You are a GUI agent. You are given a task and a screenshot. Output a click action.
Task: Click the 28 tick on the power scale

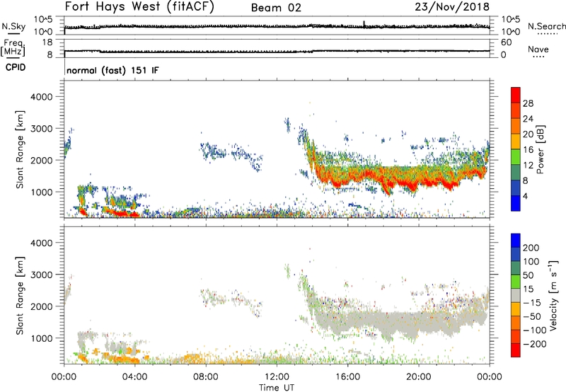click(528, 103)
